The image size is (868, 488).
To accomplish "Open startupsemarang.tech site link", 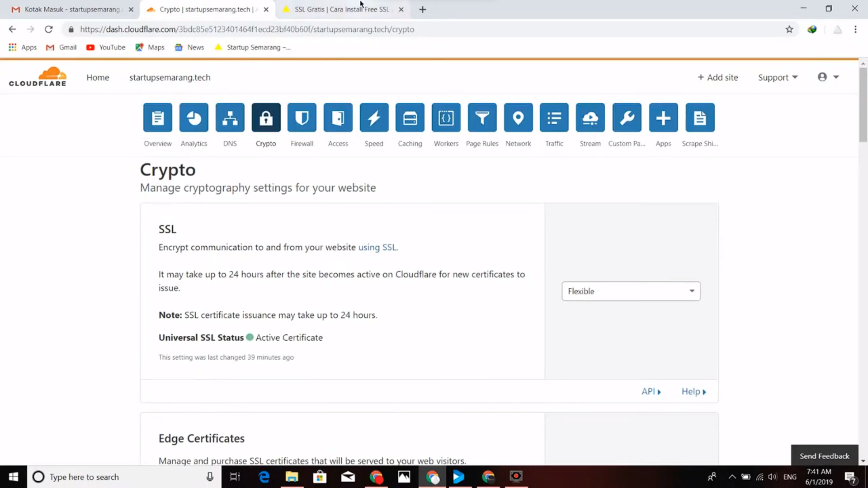I will (170, 77).
